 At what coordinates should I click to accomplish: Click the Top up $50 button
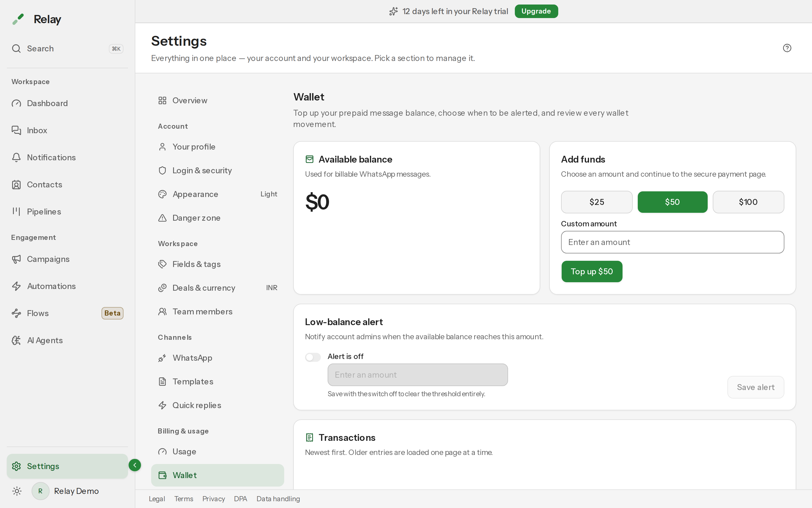coord(592,271)
